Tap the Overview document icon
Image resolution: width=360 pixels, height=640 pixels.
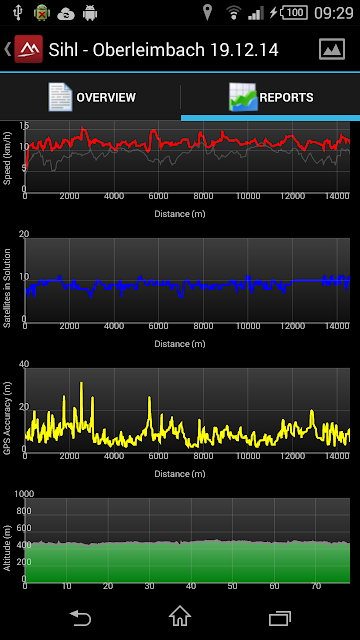(60, 97)
